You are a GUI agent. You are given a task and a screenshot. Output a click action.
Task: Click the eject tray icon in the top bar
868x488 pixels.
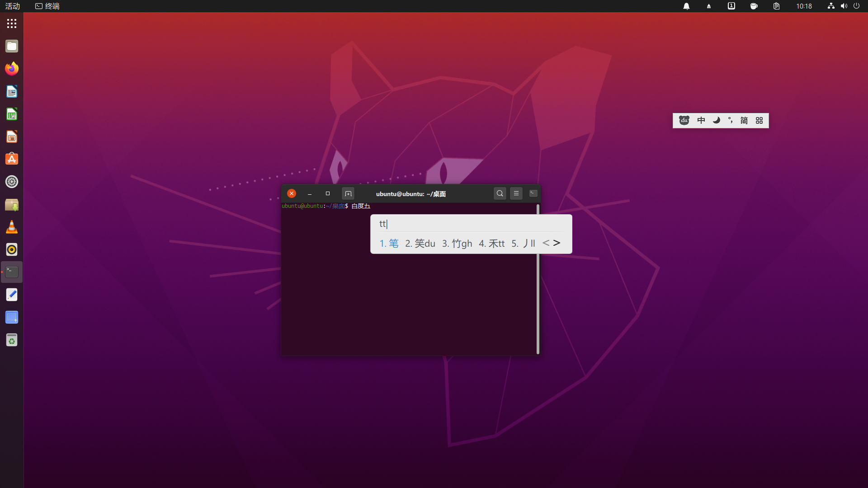click(709, 6)
